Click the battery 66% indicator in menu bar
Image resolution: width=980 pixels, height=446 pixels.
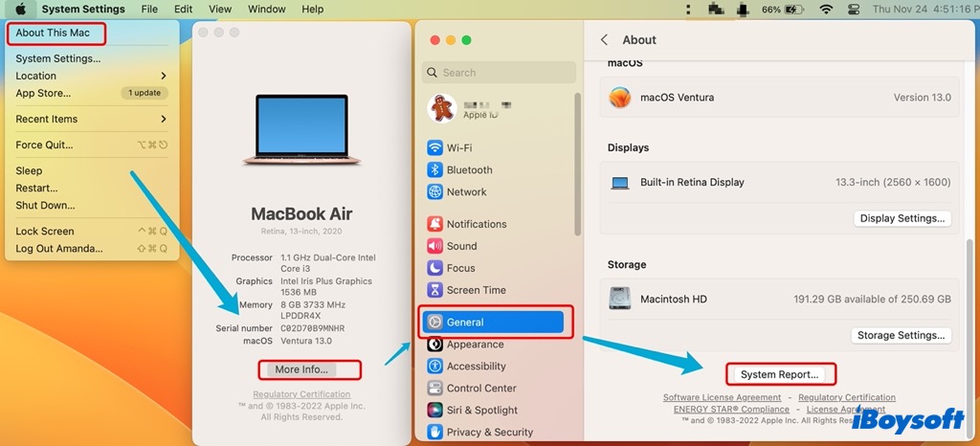coord(783,10)
